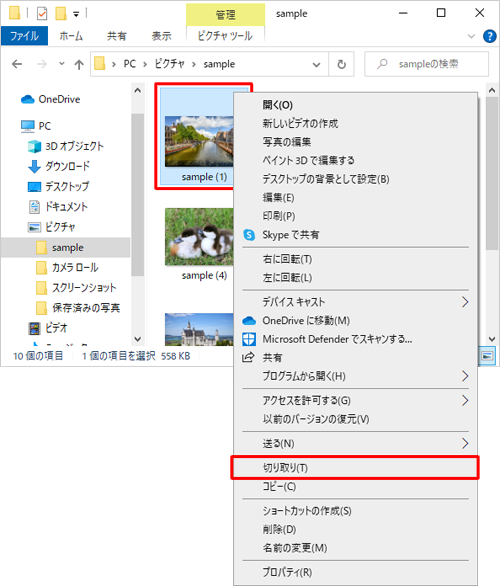The height and width of the screenshot is (586, 500).
Task: Choose 開く(O) from the context menu
Action: click(355, 105)
